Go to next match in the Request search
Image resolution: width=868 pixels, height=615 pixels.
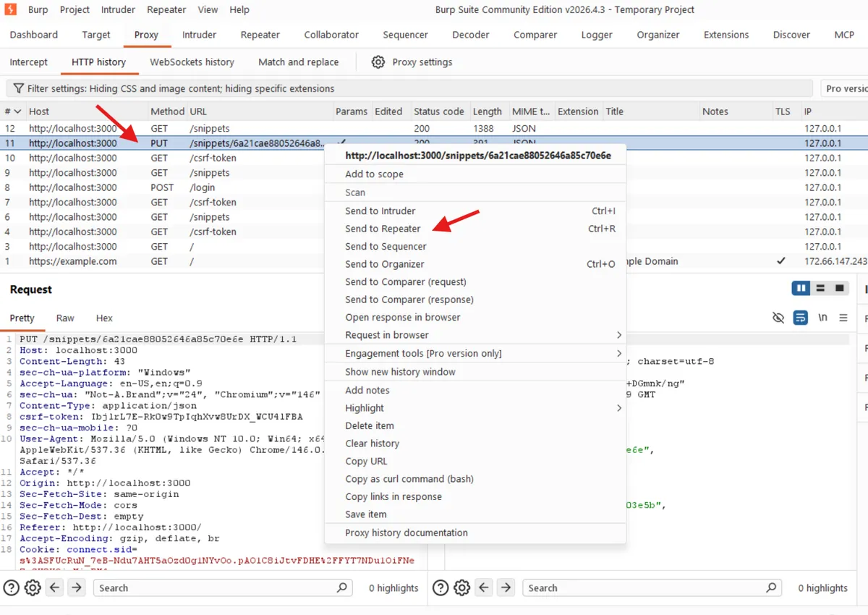pos(77,588)
